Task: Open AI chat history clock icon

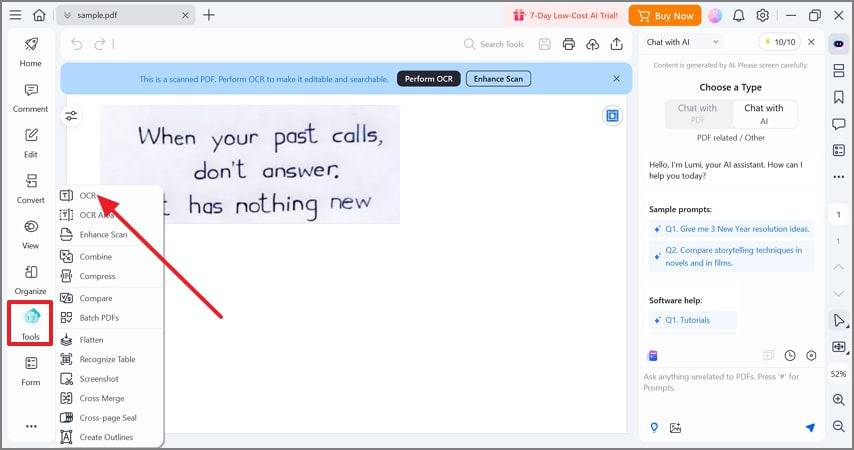Action: pos(790,356)
